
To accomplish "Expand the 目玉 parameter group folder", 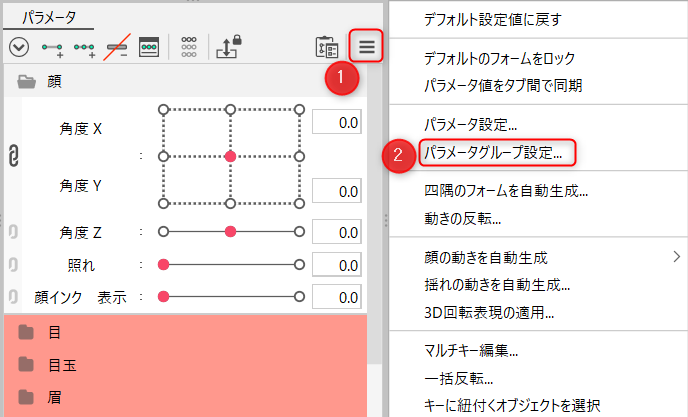I will click(x=27, y=365).
